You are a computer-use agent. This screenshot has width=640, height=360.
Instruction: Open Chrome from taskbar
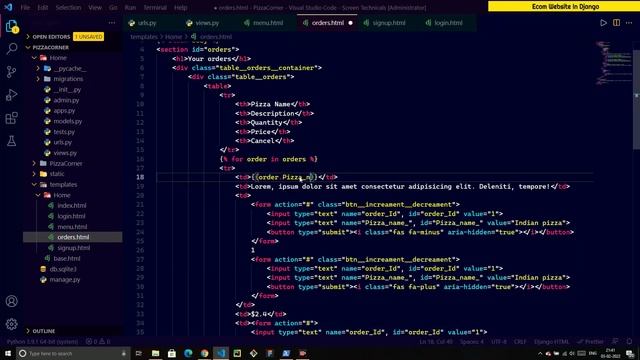tap(204, 353)
